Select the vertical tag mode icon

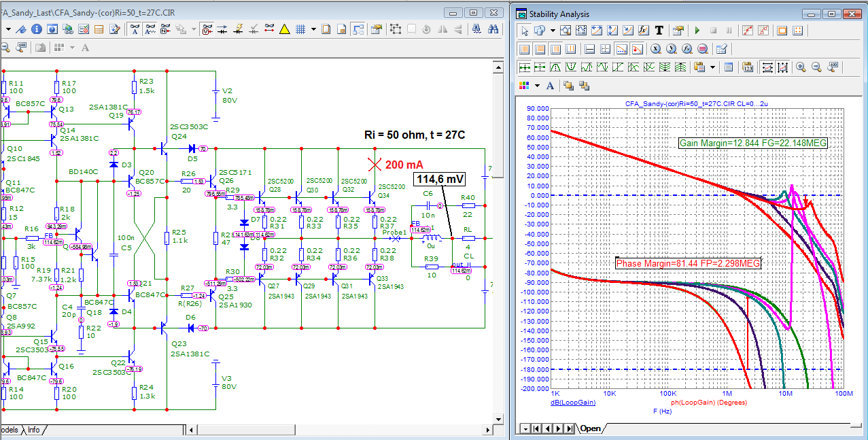point(613,31)
